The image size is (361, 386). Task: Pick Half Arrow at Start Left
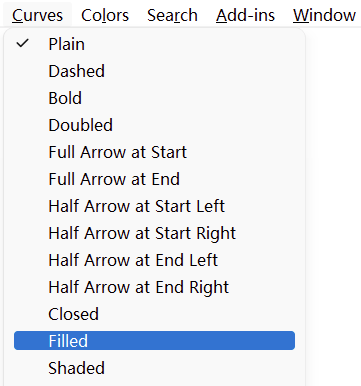pos(154,206)
